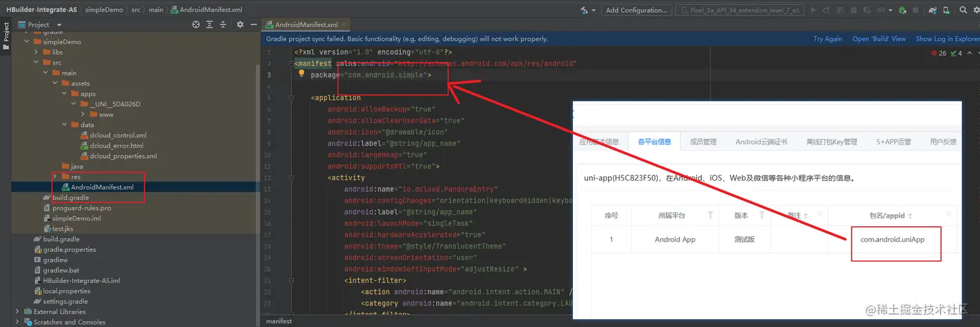
Task: Click the Open 'Build' View link
Action: click(879, 39)
